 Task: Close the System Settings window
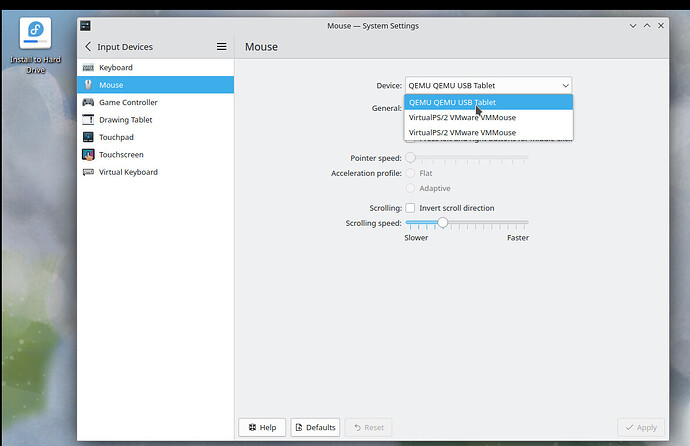tap(661, 26)
